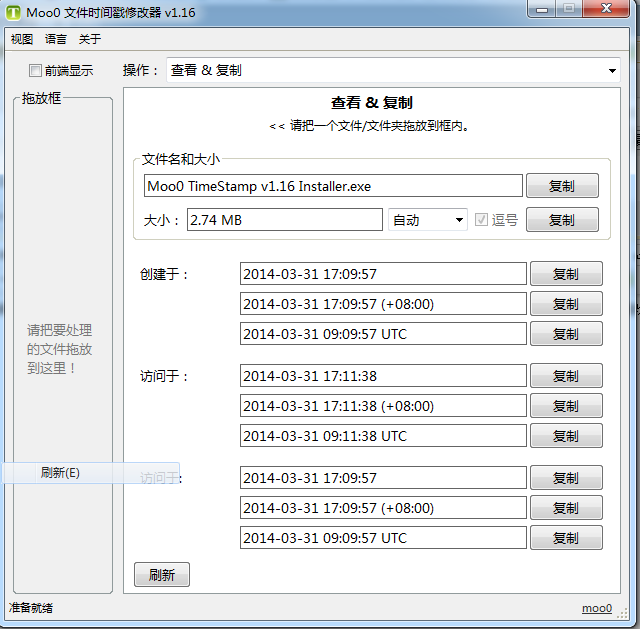
Task: Click 访问于 field 2014-03-31 09:11:38 UTC
Action: coord(383,436)
